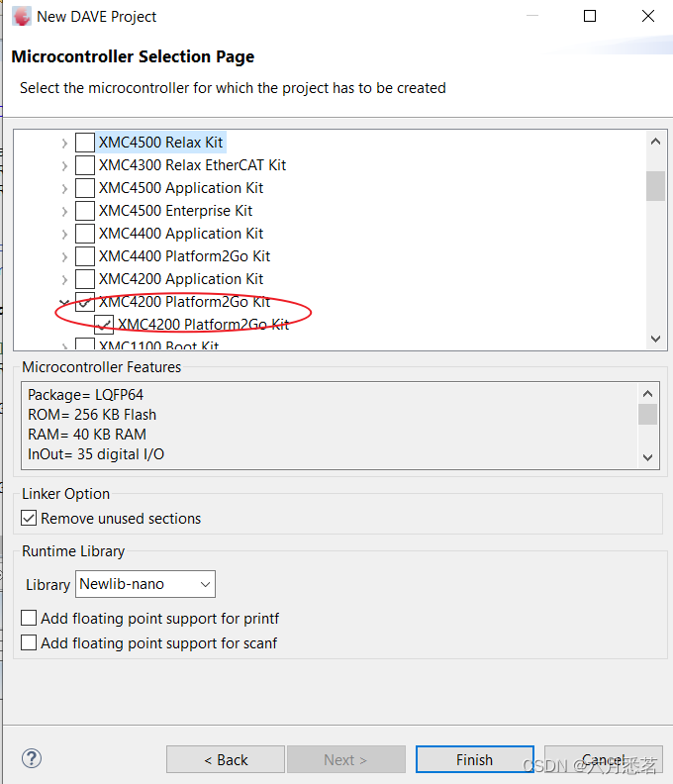Click the Cancel button
Screen dimensions: 673x784
(604, 759)
